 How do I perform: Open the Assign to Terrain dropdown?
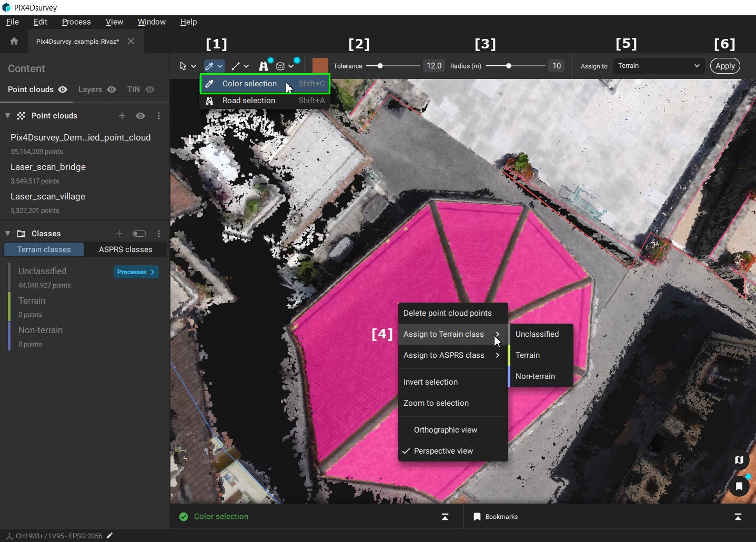coord(658,66)
